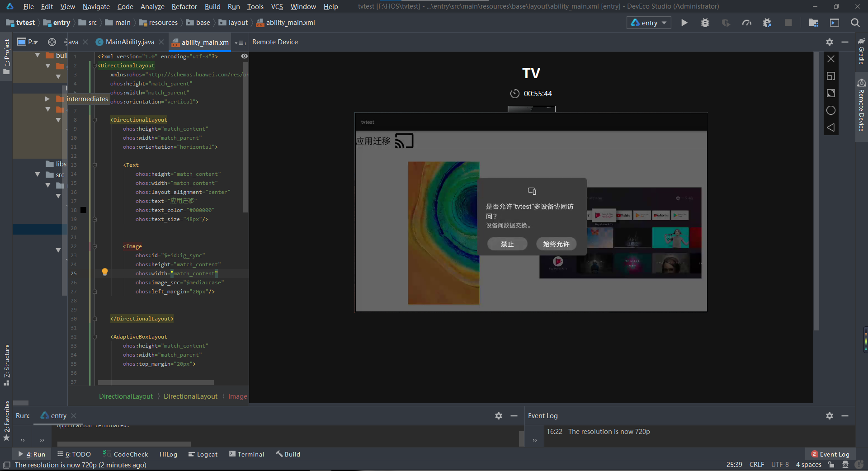Click the run with coverage icon
The image size is (868, 471).
[x=726, y=23]
